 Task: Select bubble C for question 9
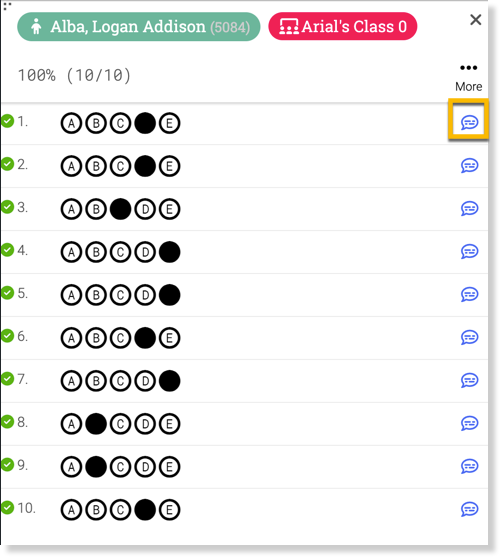pyautogui.click(x=120, y=467)
